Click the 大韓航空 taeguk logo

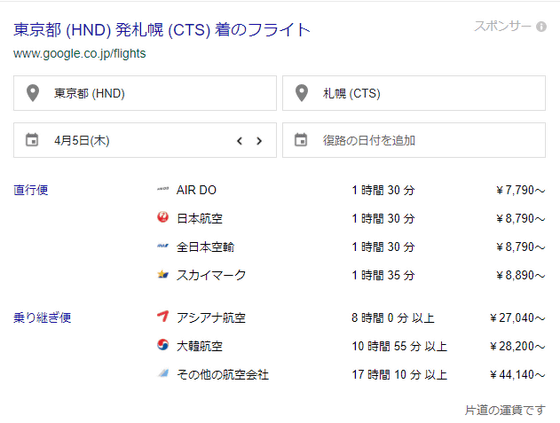click(163, 345)
